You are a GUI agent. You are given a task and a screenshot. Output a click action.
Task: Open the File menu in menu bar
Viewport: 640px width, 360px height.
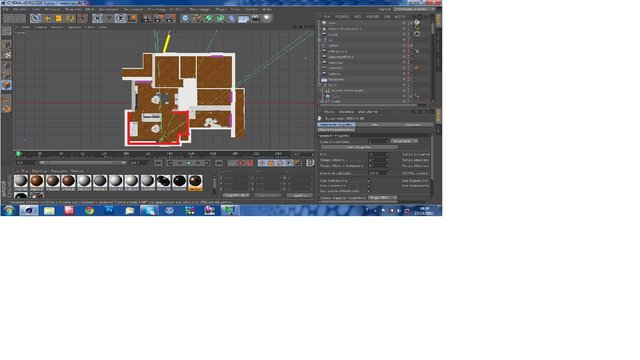pyautogui.click(x=5, y=9)
